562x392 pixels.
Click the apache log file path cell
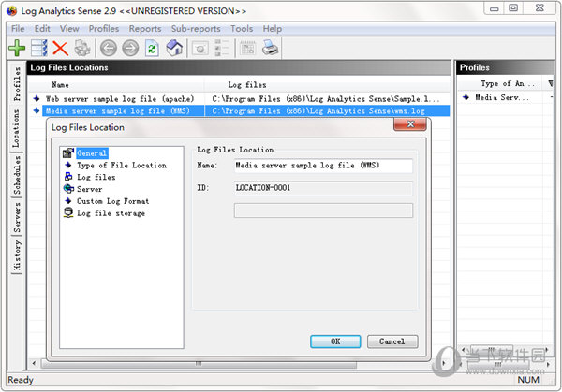[325, 98]
